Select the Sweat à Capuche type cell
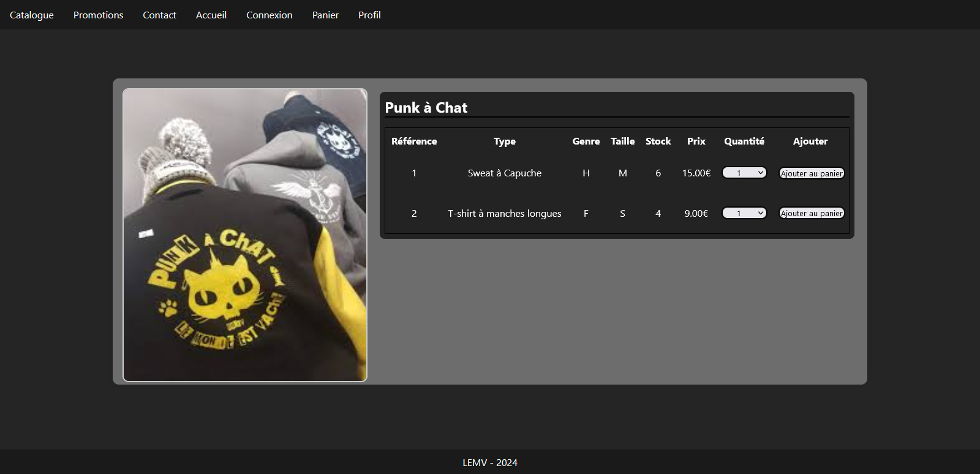980x474 pixels. pyautogui.click(x=505, y=173)
